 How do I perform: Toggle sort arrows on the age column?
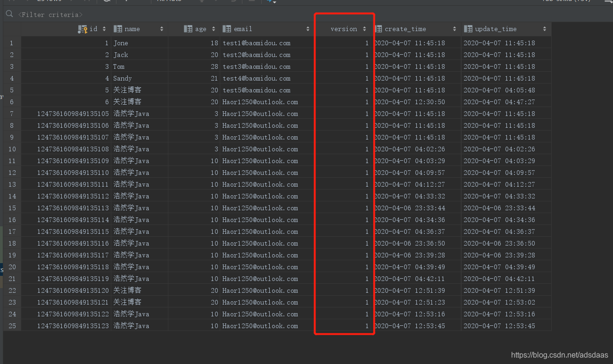(x=214, y=29)
